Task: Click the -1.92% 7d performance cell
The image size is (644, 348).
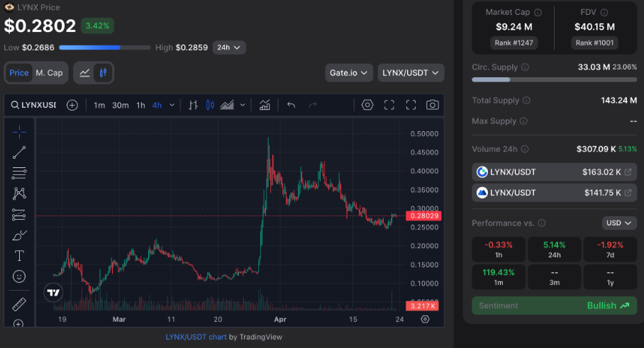Action: (x=611, y=249)
